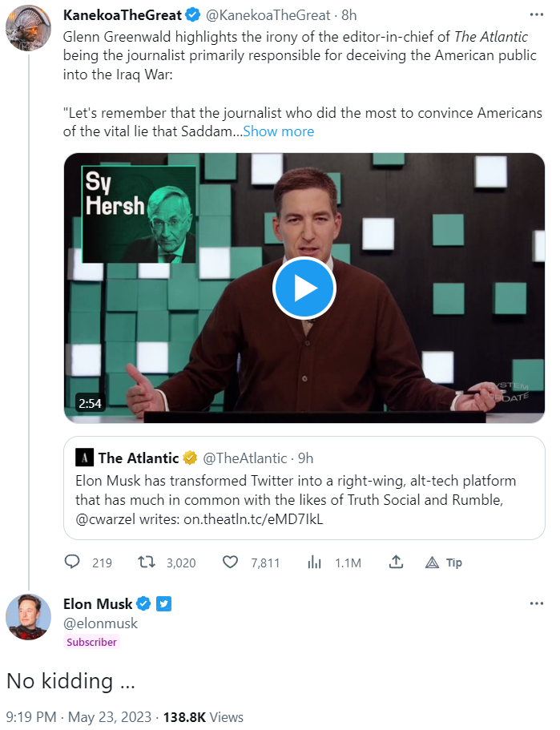View post analytics bar chart icon
The width and height of the screenshot is (560, 730).
click(314, 563)
